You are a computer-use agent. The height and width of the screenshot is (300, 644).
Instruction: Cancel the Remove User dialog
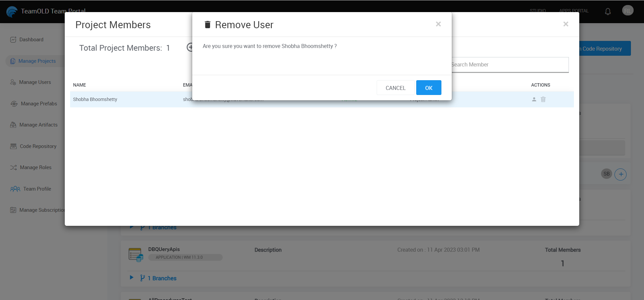395,88
